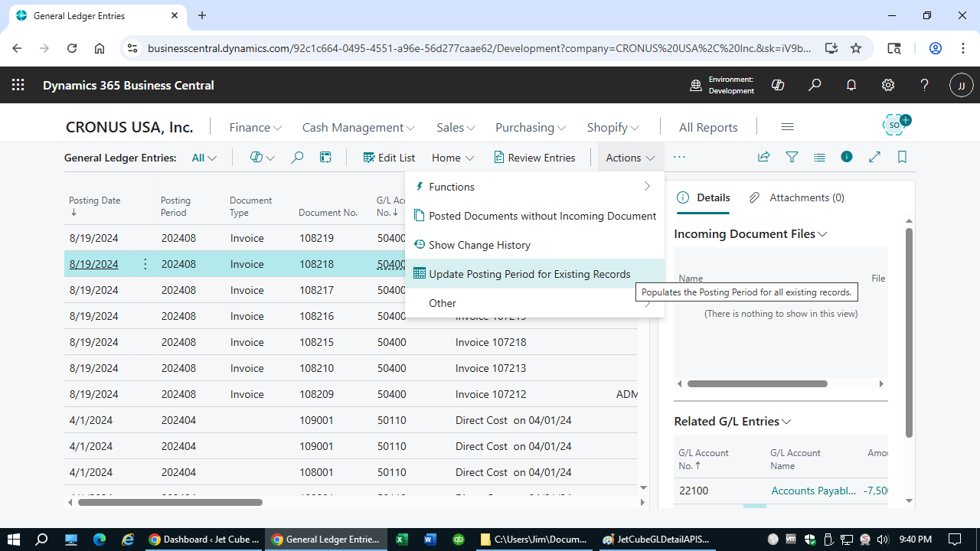Open Copilot icon in top bar
Viewport: 980px width, 551px height.
pos(778,85)
